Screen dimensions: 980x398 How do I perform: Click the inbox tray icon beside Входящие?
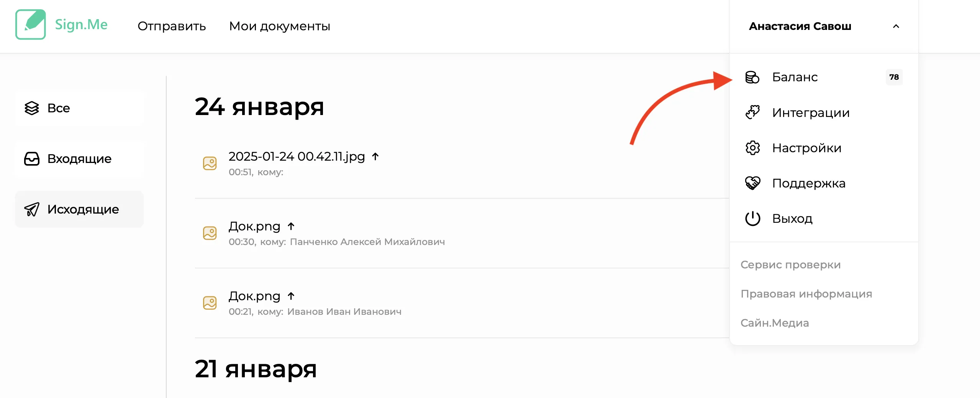(x=32, y=159)
